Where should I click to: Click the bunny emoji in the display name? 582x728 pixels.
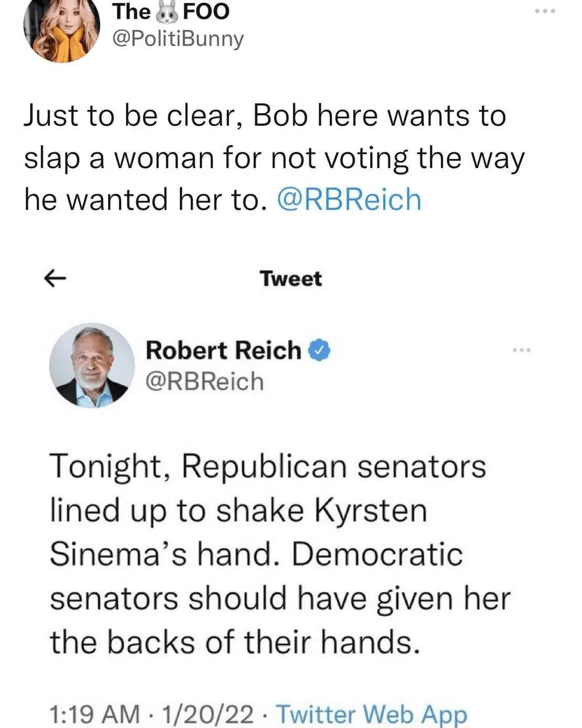click(167, 12)
